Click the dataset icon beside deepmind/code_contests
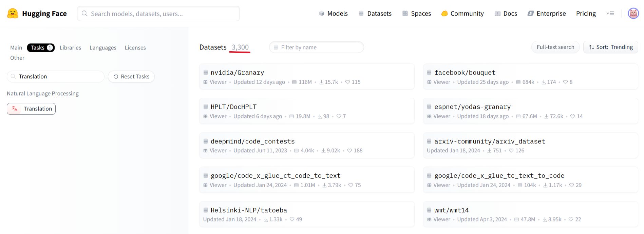The width and height of the screenshot is (644, 234). click(205, 141)
